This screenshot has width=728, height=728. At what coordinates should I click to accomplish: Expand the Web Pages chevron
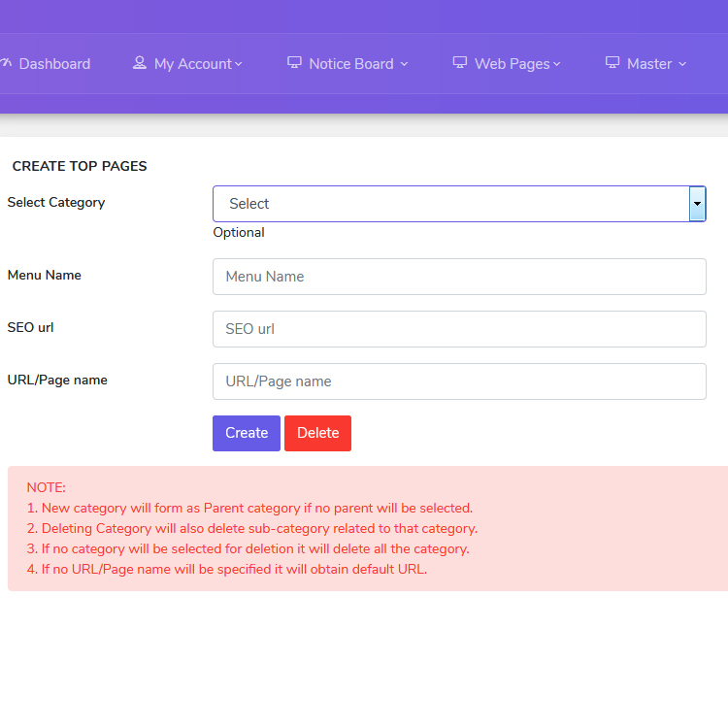pos(557,64)
